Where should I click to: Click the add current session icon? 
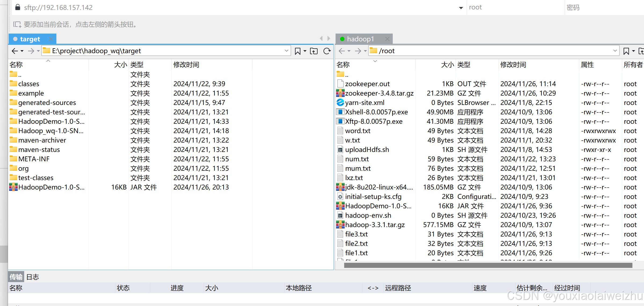click(x=17, y=25)
